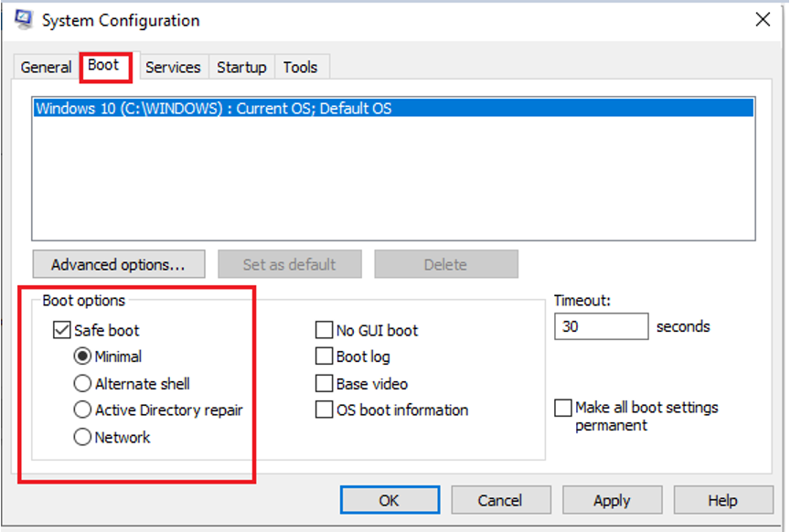Select the Network safe boot option
Screen dimensions: 790x532
[x=82, y=437]
